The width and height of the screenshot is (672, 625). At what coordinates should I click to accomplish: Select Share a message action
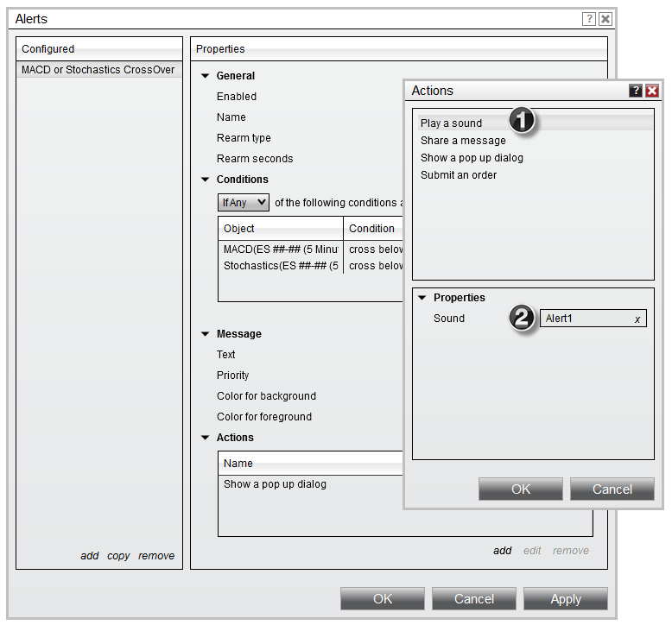463,141
